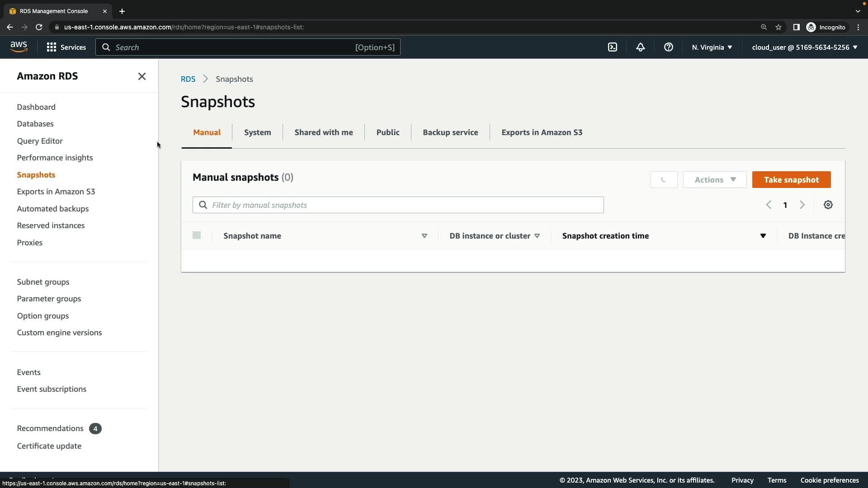Open Databases in the sidebar
This screenshot has width=868, height=488.
[35, 124]
